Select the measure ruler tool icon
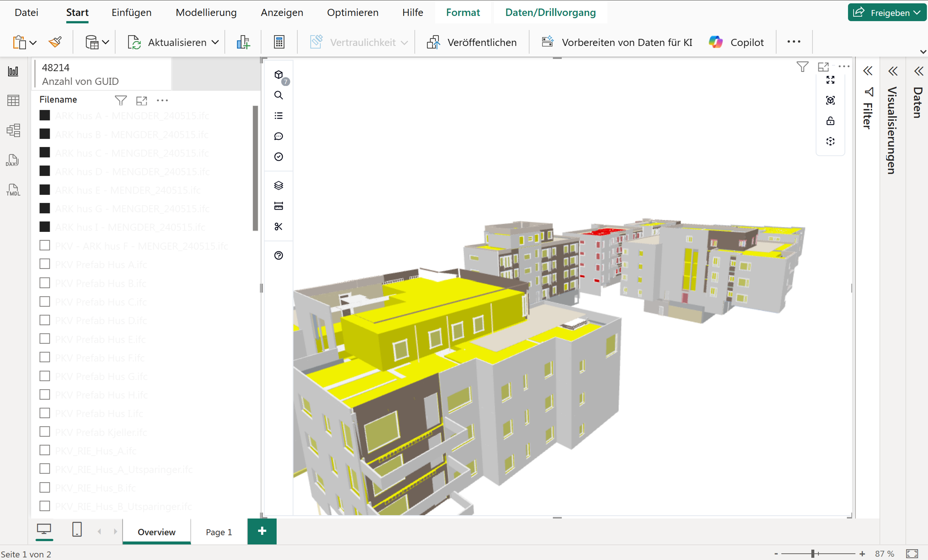The width and height of the screenshot is (928, 560). coord(278,206)
